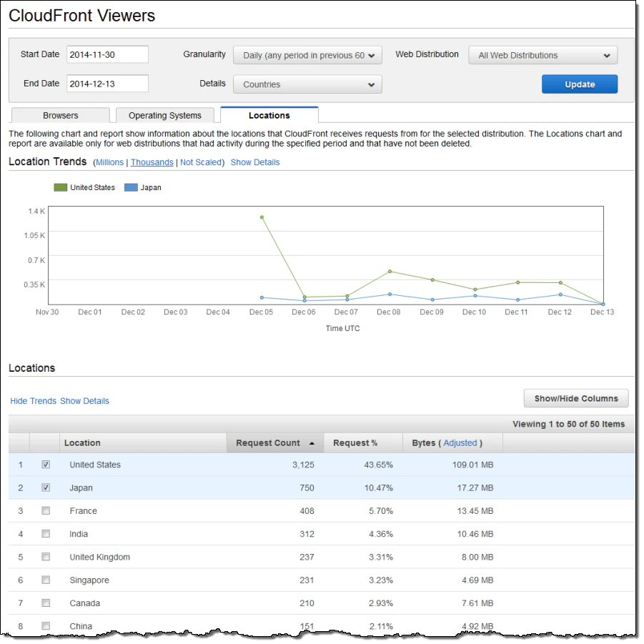The width and height of the screenshot is (644, 644).
Task: Click the Adjusted link in Bytes header
Action: point(460,442)
